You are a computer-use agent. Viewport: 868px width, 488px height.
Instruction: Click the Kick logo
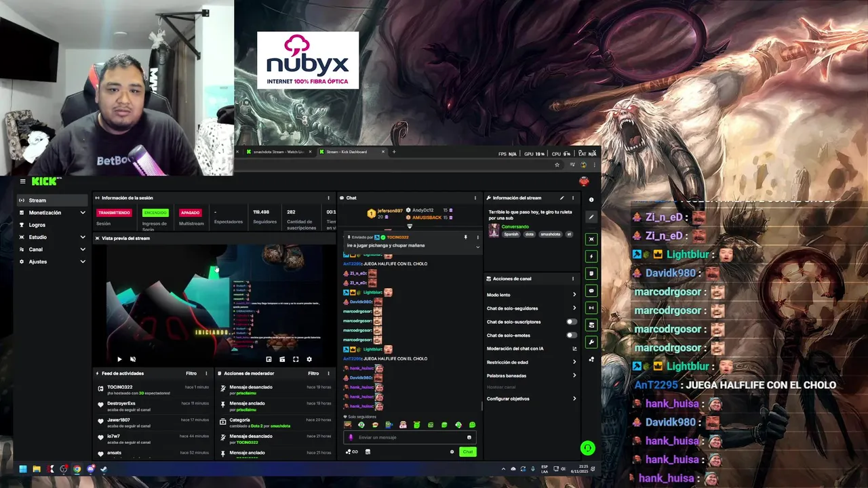44,181
